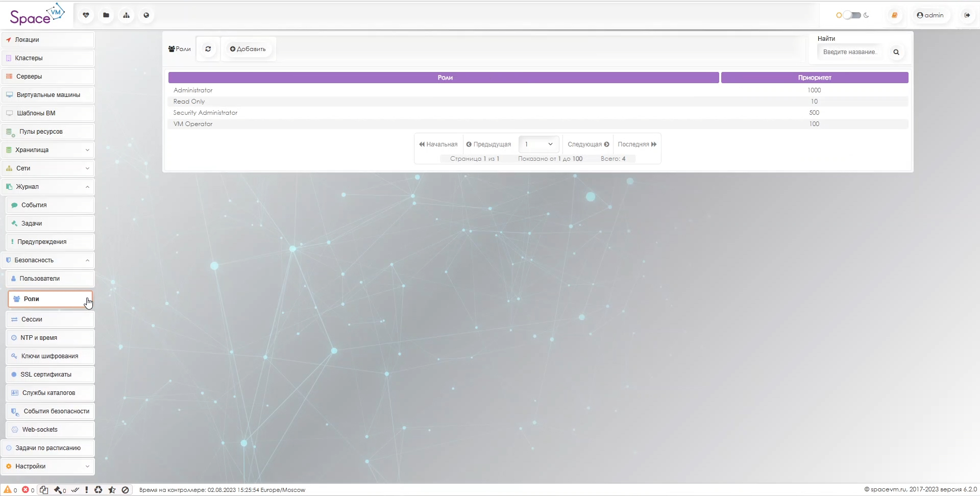The height and width of the screenshot is (496, 980).
Task: Open the page number dropdown
Action: click(539, 144)
